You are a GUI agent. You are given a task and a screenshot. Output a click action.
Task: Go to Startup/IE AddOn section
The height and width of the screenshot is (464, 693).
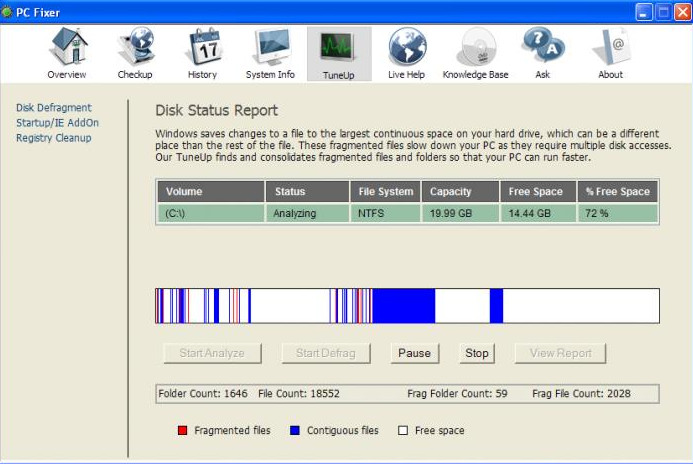coord(57,123)
